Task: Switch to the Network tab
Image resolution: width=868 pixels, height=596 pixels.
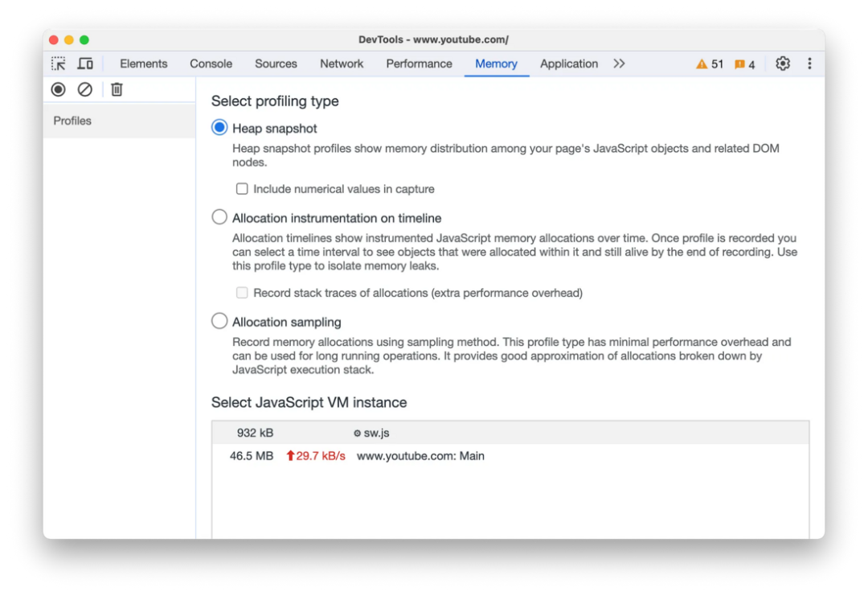Action: (342, 64)
